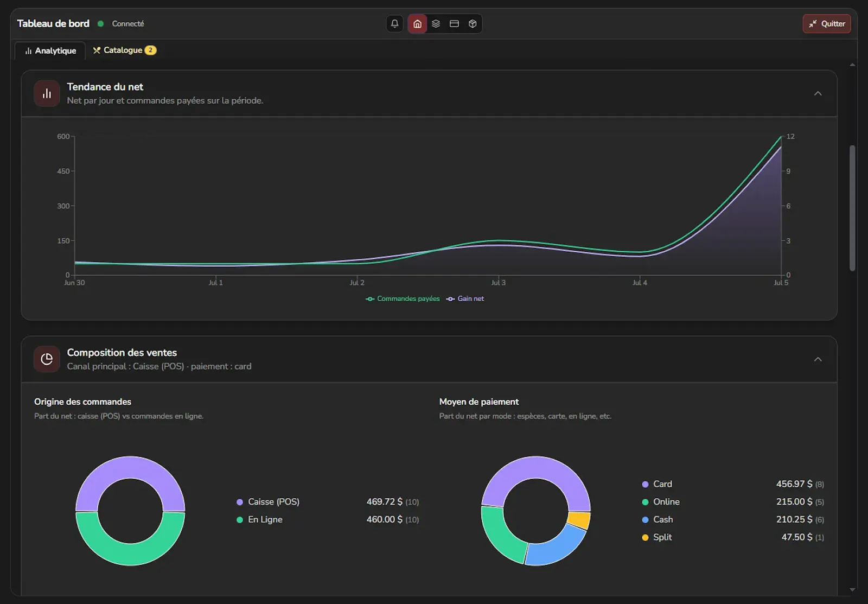Click the green Connecté status dot
This screenshot has height=604, width=868.
[100, 24]
